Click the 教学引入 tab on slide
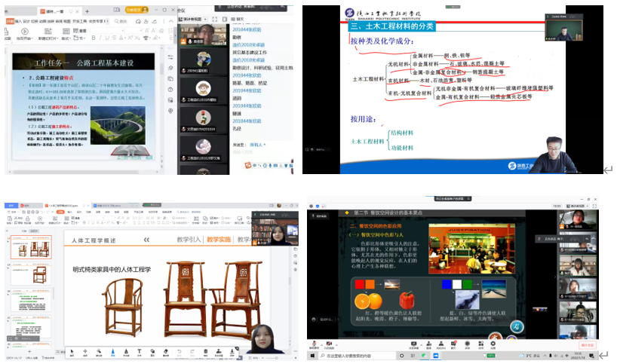The width and height of the screenshot is (617, 364). tap(189, 240)
